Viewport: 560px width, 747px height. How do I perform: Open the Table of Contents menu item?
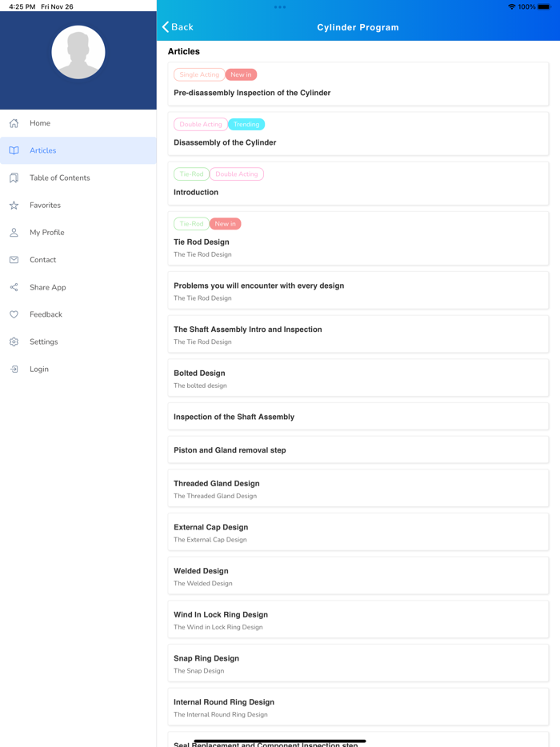(x=60, y=178)
